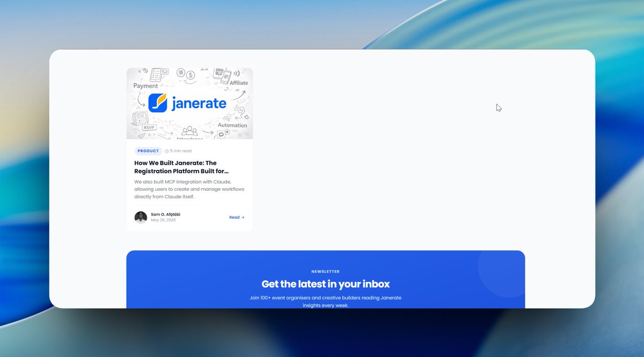
Task: Click the NEWSLETTER section label
Action: [325, 272]
